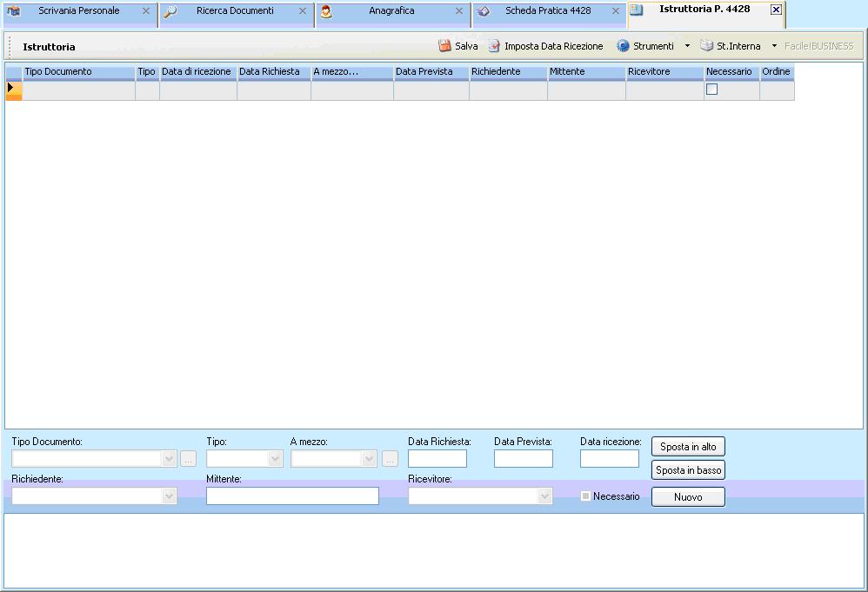Toggle the Necessario checkbox beside Nuovo button
868x592 pixels.
(x=585, y=496)
